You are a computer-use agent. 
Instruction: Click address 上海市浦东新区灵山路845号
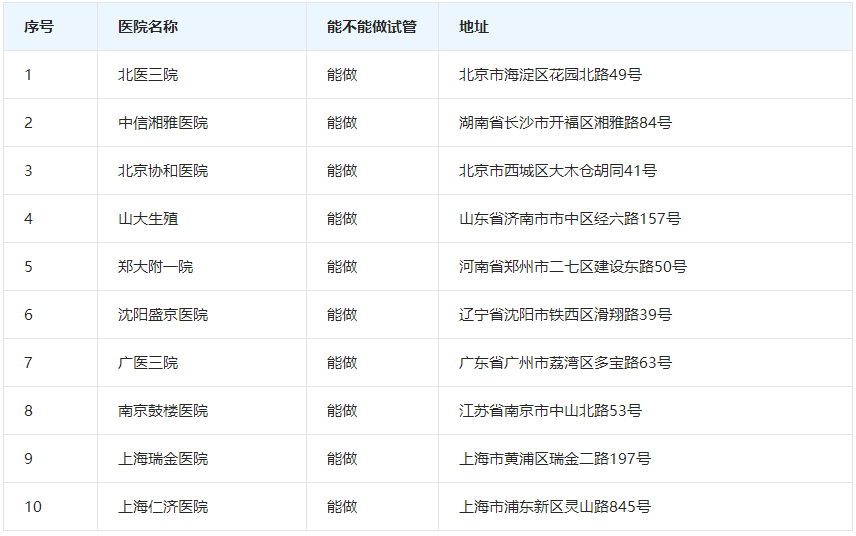(555, 507)
